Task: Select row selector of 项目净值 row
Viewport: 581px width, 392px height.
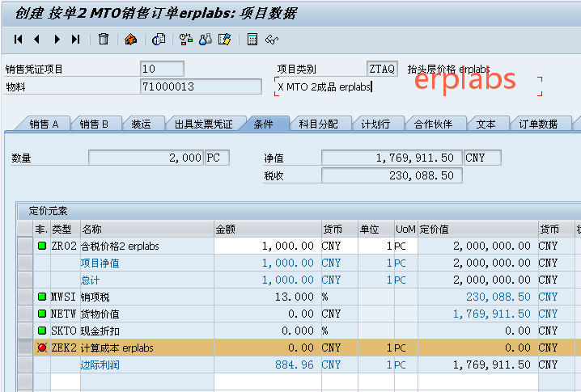Action: pyautogui.click(x=25, y=263)
